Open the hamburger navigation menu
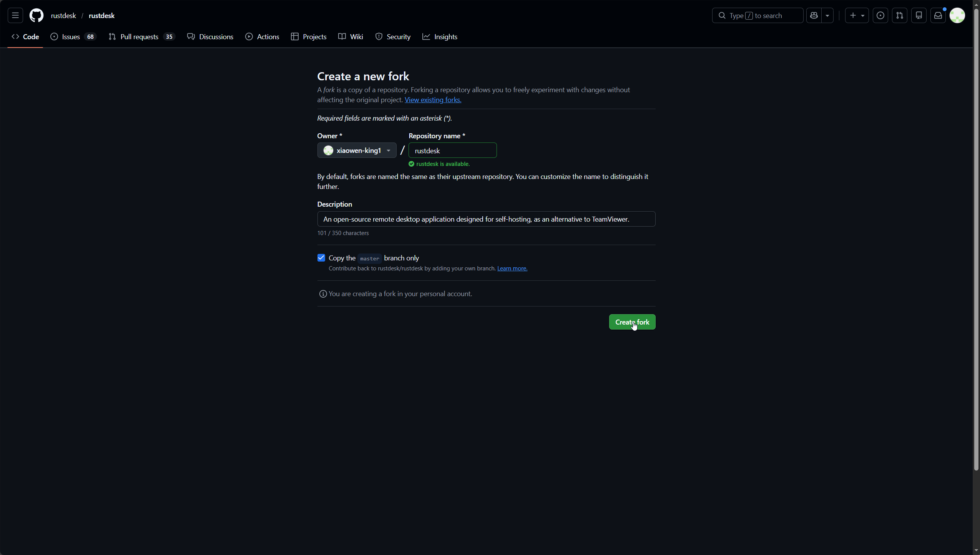 [x=15, y=15]
